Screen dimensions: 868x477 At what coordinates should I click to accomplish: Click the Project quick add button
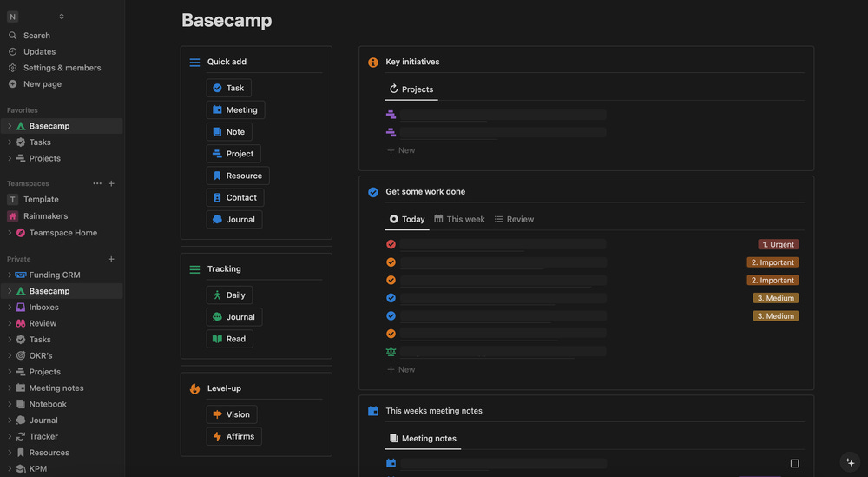(233, 154)
